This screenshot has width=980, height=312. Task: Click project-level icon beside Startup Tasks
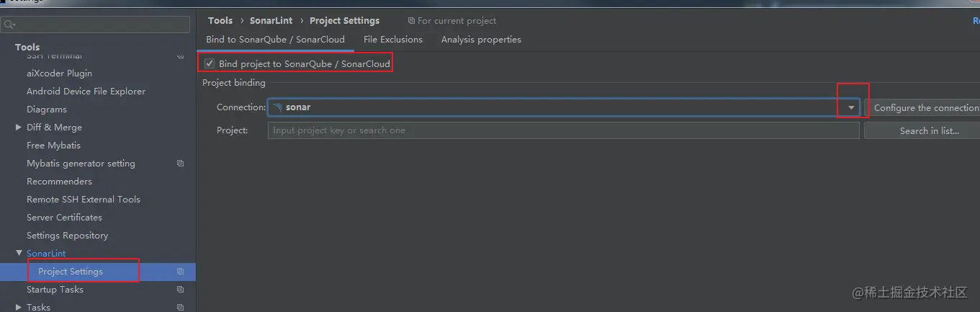pyautogui.click(x=180, y=290)
